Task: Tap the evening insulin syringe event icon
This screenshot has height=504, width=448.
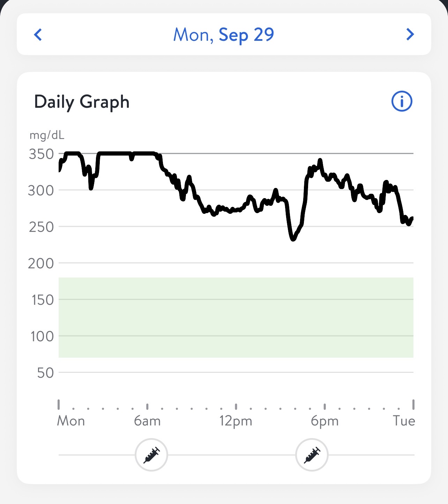Action: pos(312,455)
